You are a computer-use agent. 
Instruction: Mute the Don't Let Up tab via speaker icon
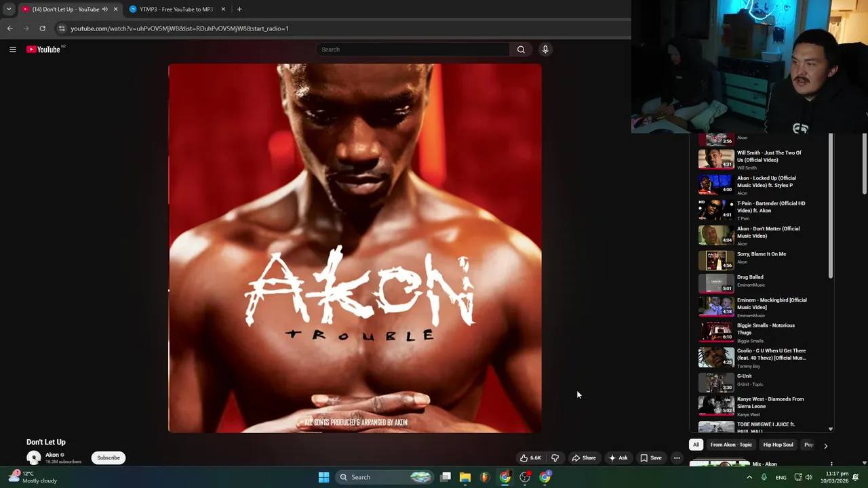[x=104, y=9]
